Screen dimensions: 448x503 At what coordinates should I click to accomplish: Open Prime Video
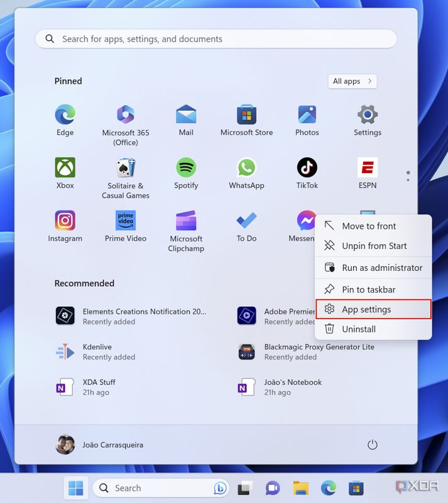pyautogui.click(x=126, y=226)
